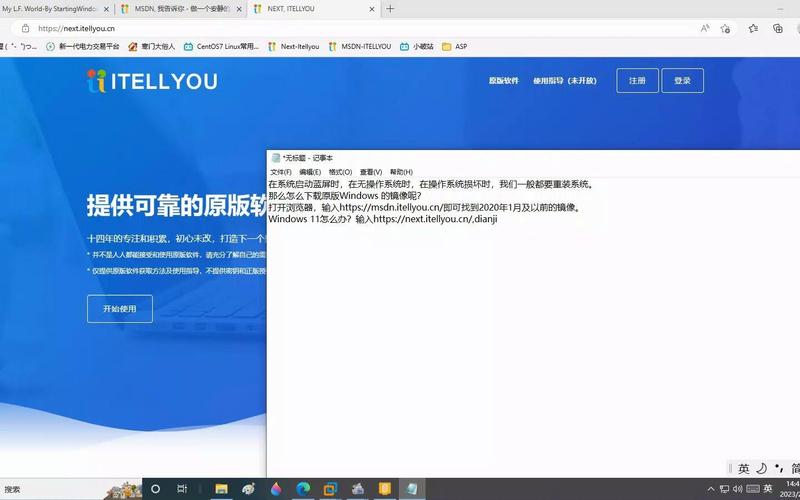This screenshot has height=500, width=800.
Task: Toggle the half-moon width icon on IME bar
Action: click(x=762, y=468)
